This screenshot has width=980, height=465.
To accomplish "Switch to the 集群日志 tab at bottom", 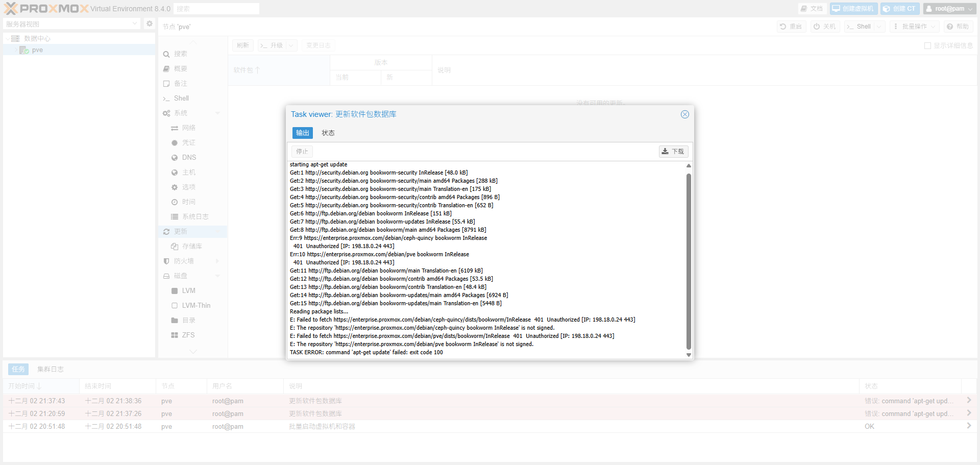I will point(50,369).
